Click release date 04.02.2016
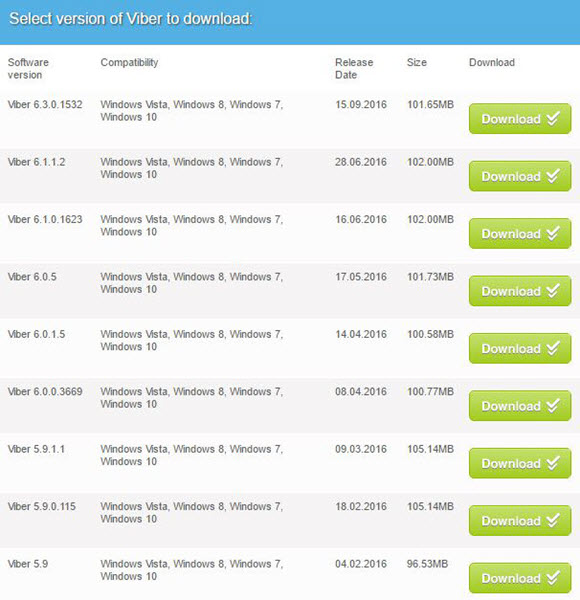The width and height of the screenshot is (580, 600). point(361,564)
